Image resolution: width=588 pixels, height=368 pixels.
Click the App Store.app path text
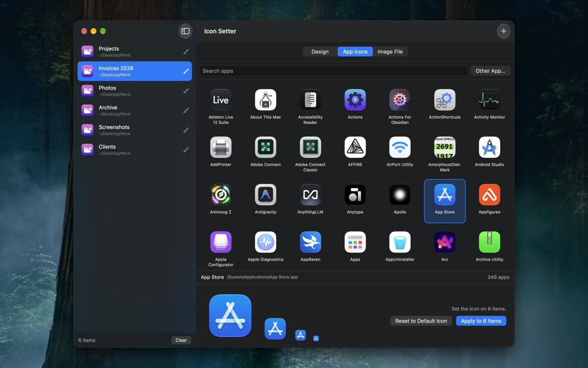tap(262, 277)
